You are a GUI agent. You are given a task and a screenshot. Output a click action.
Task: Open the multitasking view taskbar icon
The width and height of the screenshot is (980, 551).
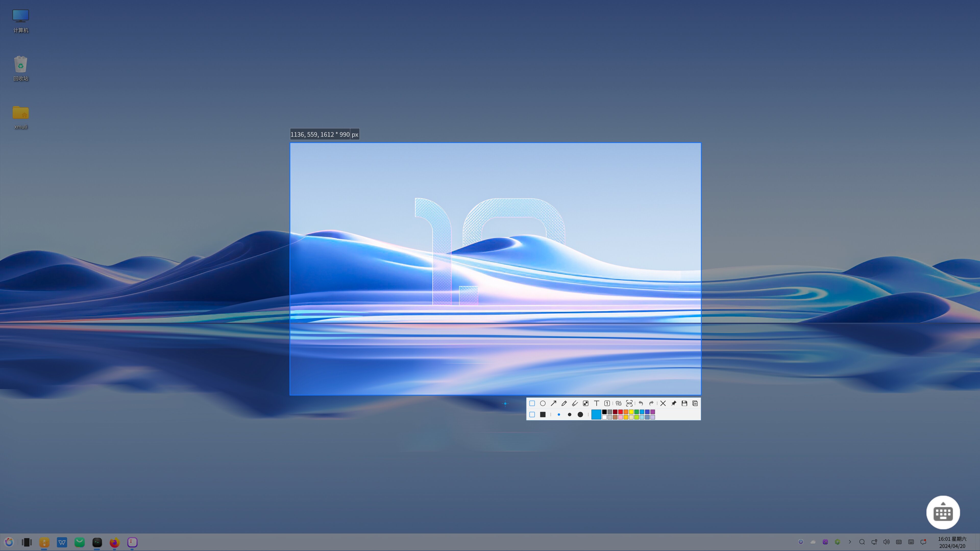(x=27, y=542)
